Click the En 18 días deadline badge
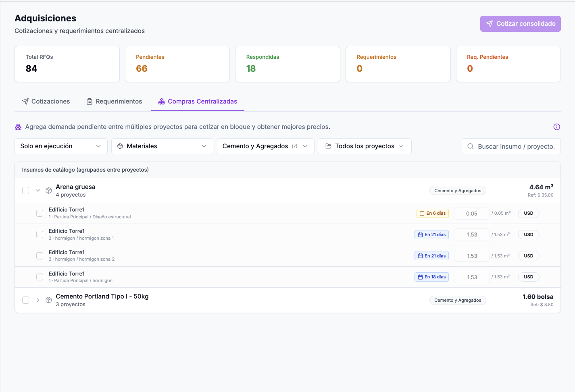The height and width of the screenshot is (392, 575). point(431,277)
